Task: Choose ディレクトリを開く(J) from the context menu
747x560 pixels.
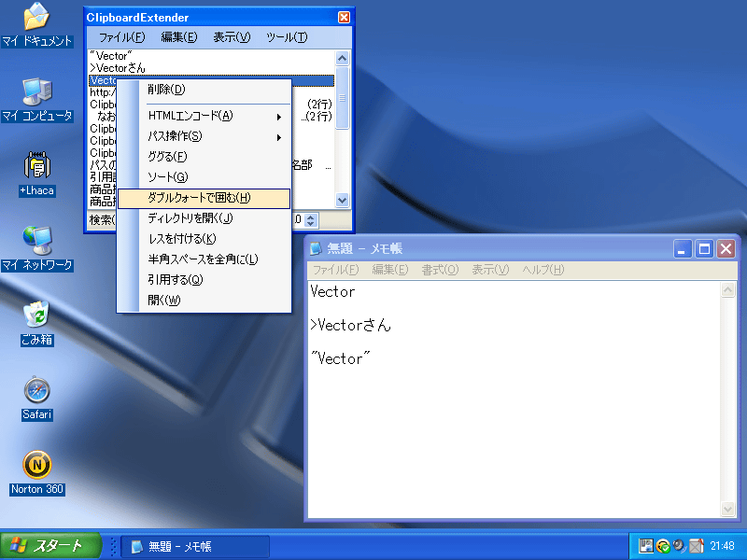Action: (204, 218)
